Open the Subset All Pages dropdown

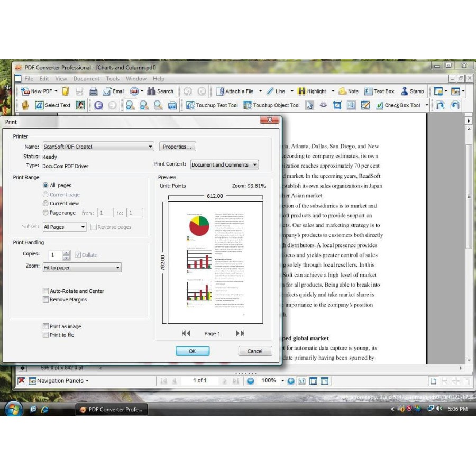click(x=65, y=227)
